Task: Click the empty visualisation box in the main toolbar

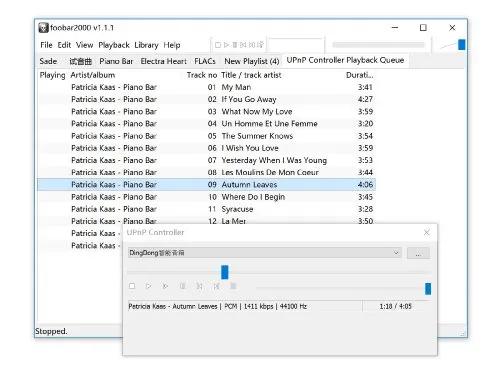Action: pyautogui.click(x=296, y=45)
